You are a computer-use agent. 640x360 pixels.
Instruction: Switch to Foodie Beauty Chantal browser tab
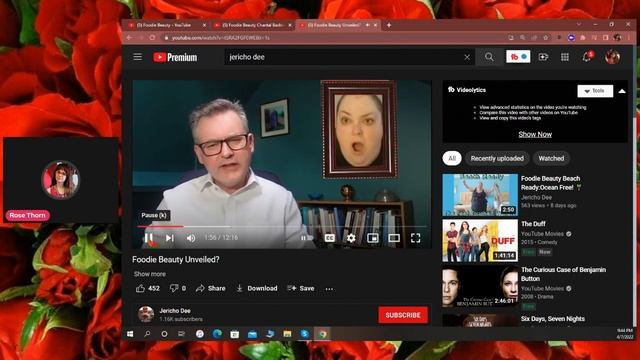pos(253,25)
